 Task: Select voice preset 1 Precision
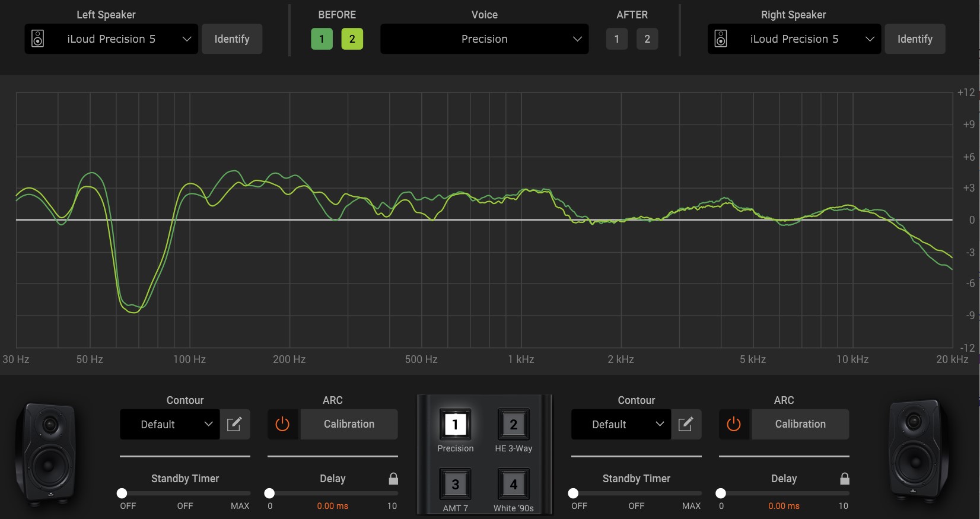click(x=456, y=425)
